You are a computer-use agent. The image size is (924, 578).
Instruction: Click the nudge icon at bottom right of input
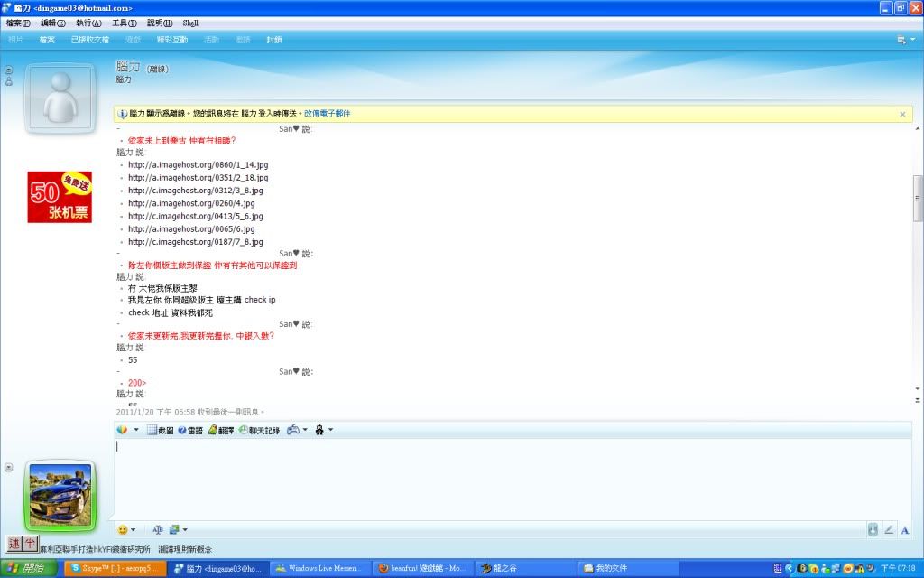[873, 529]
